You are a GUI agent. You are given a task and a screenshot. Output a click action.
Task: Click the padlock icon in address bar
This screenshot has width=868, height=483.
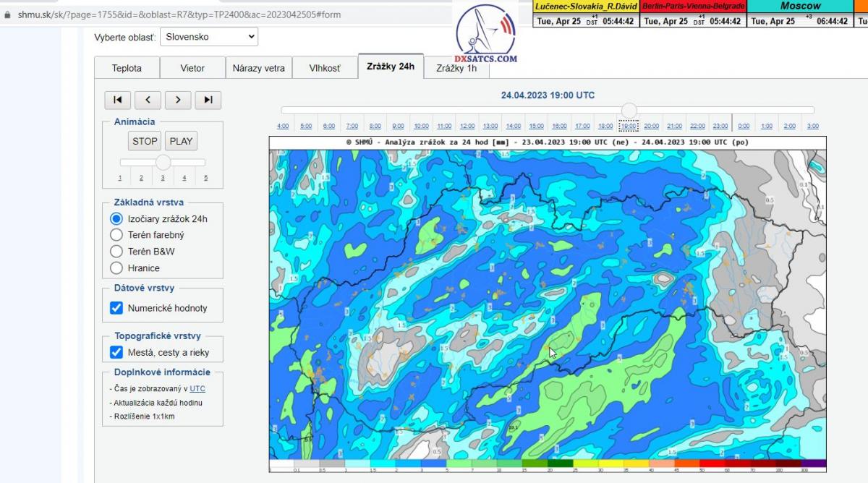tap(7, 14)
